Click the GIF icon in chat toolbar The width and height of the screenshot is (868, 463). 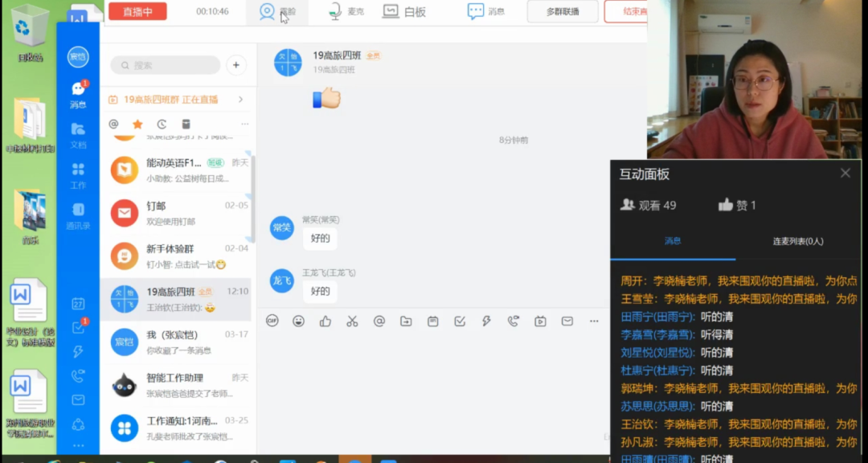coord(272,321)
